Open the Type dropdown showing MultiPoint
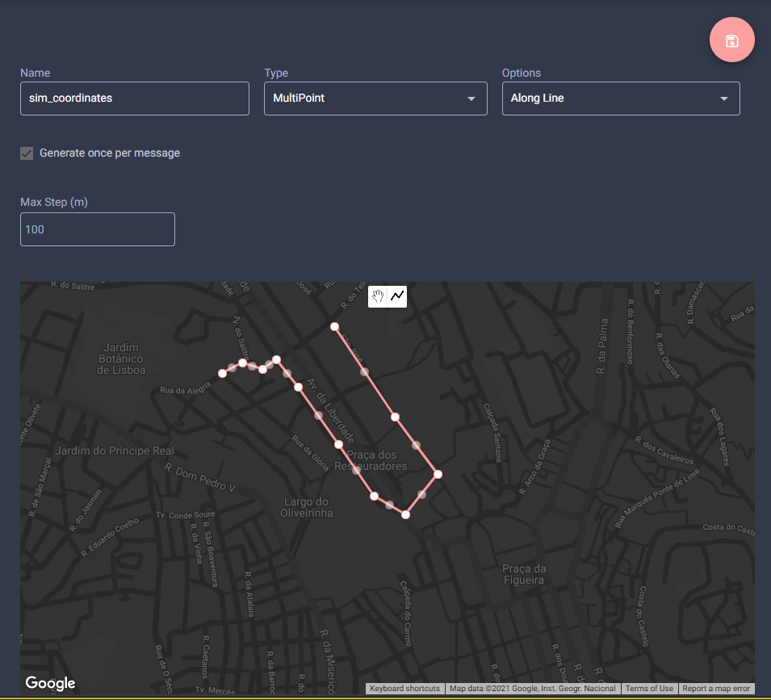This screenshot has height=700, width=771. (x=375, y=98)
